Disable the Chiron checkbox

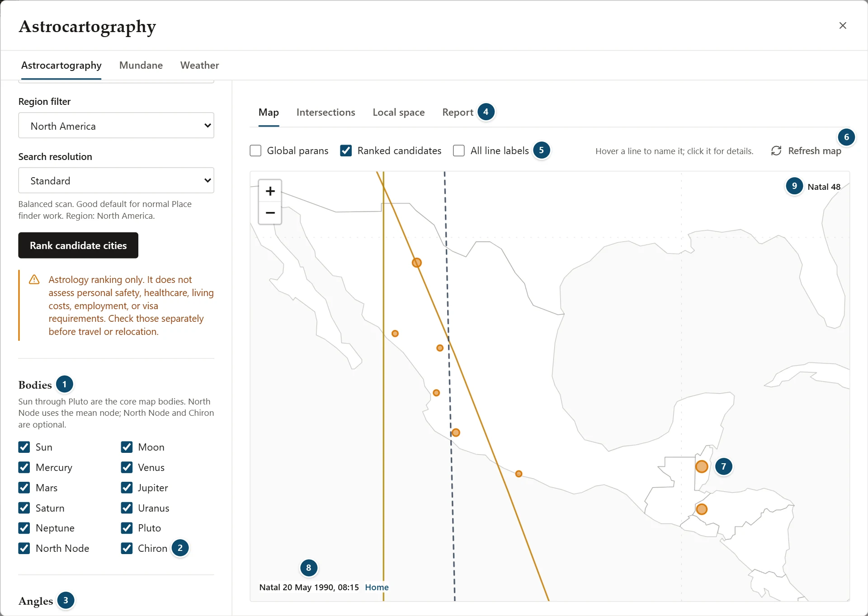click(127, 548)
